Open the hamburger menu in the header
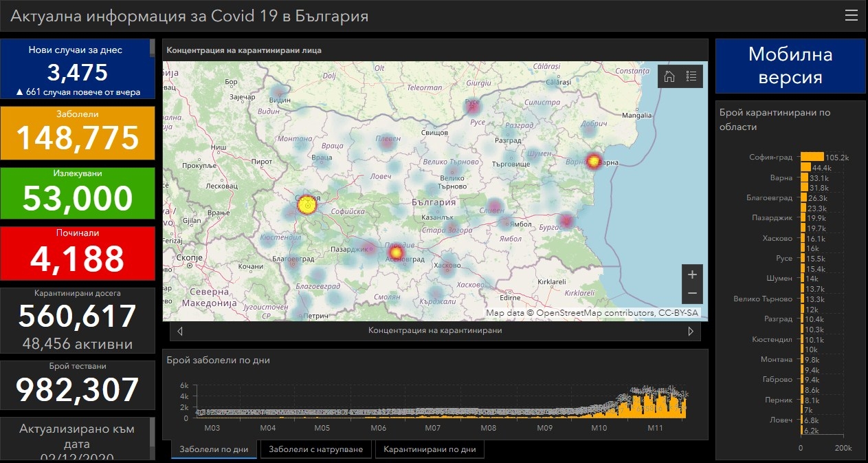The image size is (868, 463). pyautogui.click(x=852, y=16)
